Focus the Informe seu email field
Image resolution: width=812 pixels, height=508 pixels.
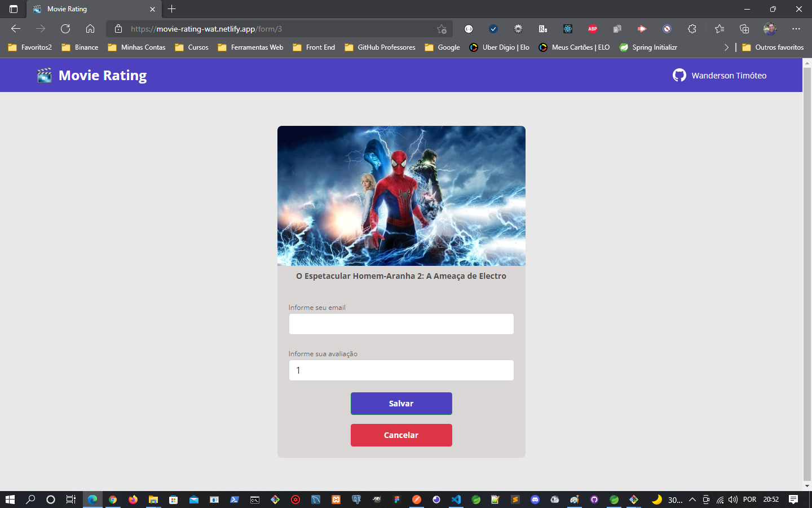(401, 324)
